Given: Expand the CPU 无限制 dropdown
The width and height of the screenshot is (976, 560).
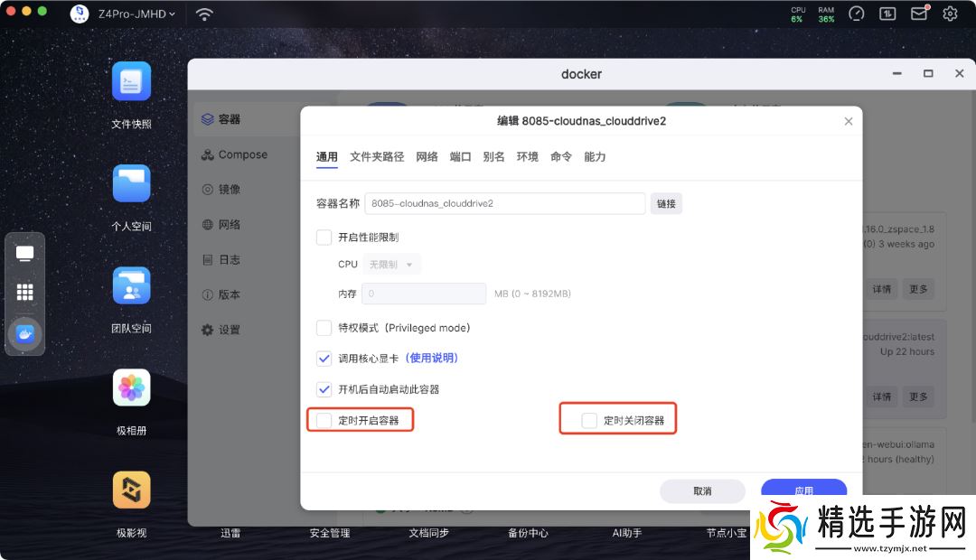Looking at the screenshot, I should click(391, 265).
